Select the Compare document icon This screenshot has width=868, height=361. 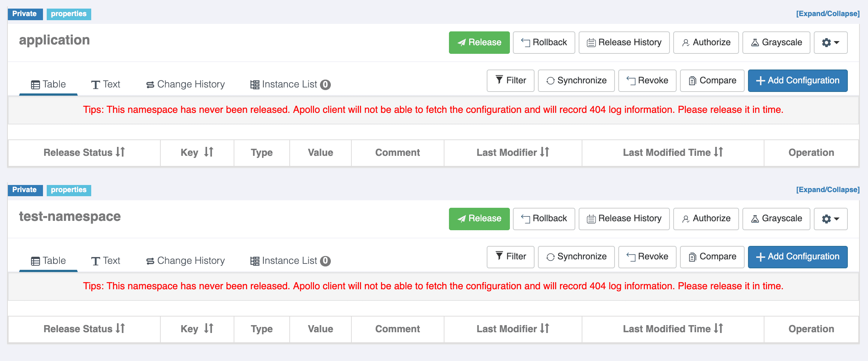point(692,80)
